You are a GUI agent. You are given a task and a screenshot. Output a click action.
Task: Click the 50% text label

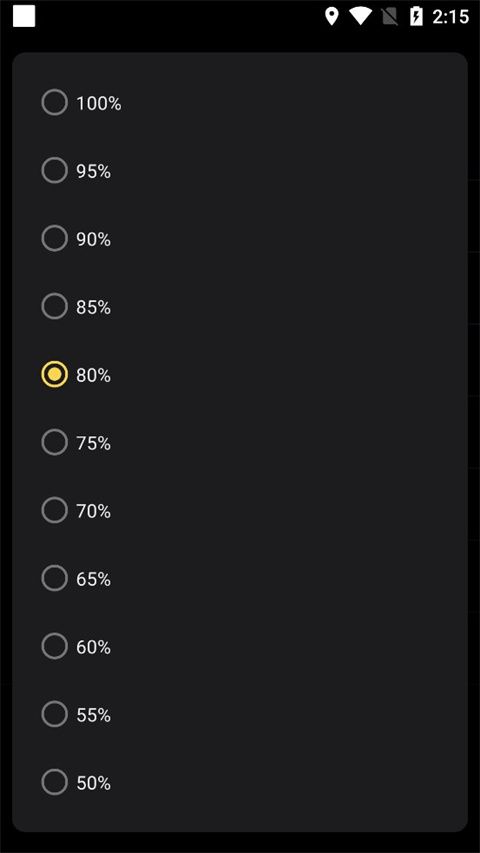coord(94,783)
